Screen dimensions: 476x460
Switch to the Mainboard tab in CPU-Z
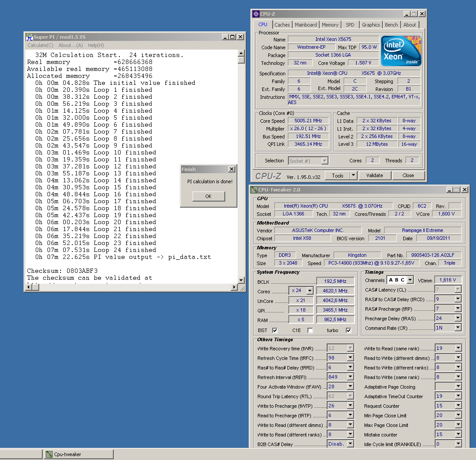coord(306,25)
